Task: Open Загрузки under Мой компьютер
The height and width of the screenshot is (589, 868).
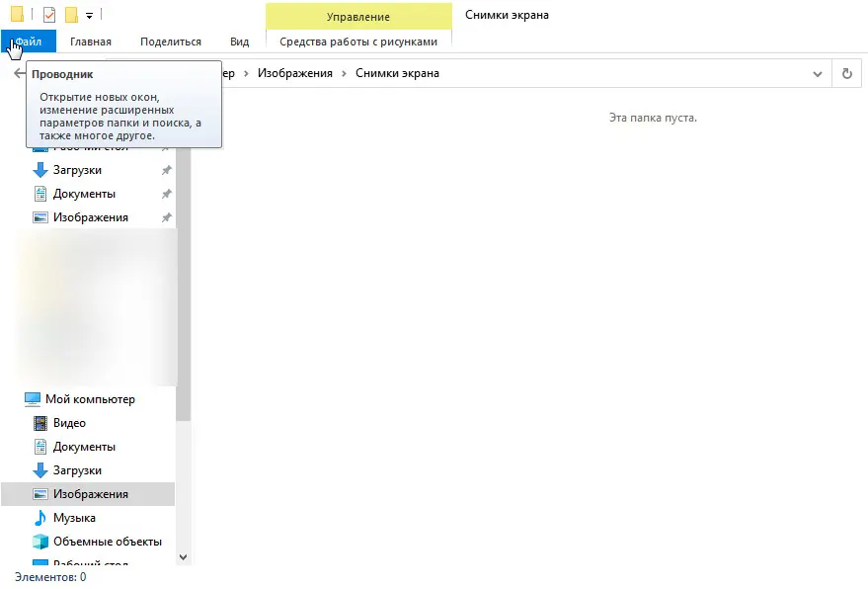Action: [77, 470]
